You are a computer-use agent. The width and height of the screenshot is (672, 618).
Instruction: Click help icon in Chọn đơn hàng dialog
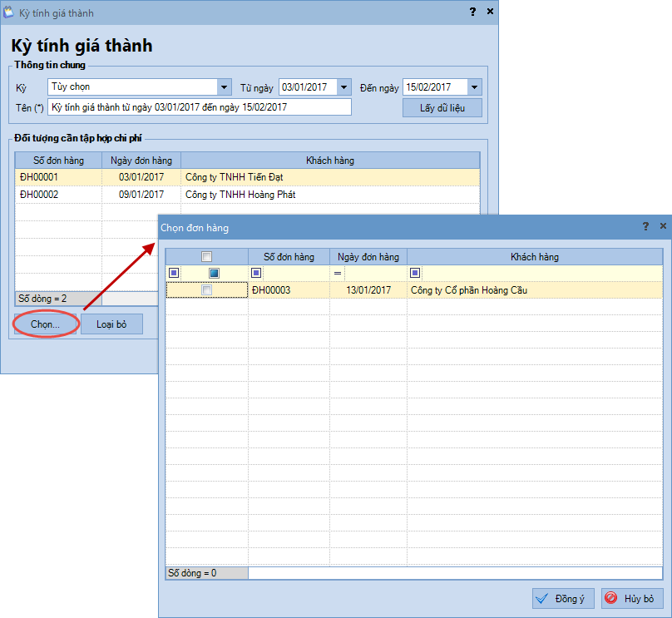pyautogui.click(x=645, y=226)
